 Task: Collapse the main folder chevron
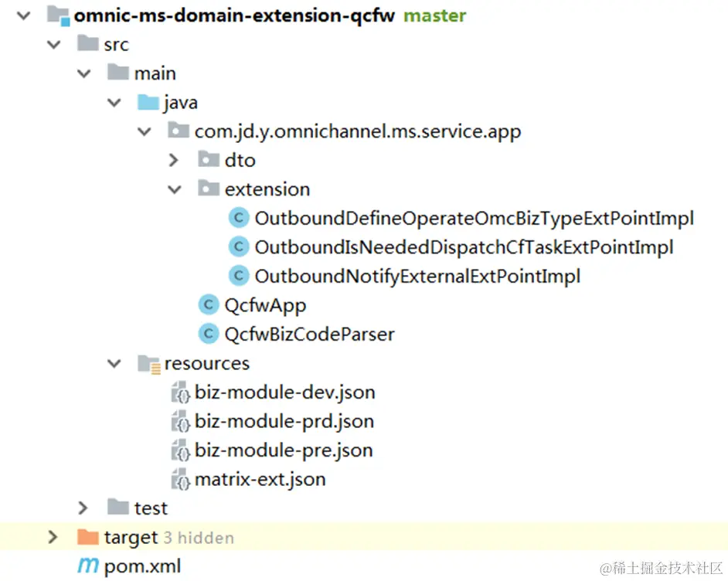tap(84, 73)
